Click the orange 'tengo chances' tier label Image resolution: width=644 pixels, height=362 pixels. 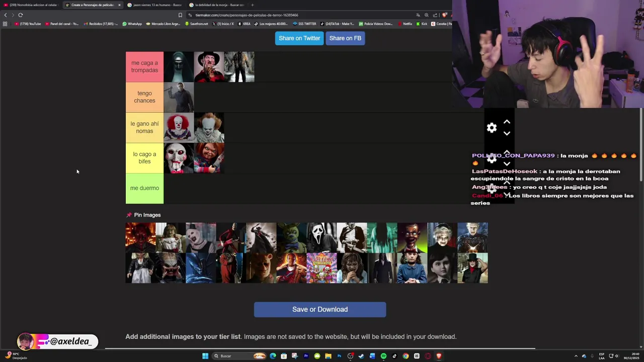(144, 97)
